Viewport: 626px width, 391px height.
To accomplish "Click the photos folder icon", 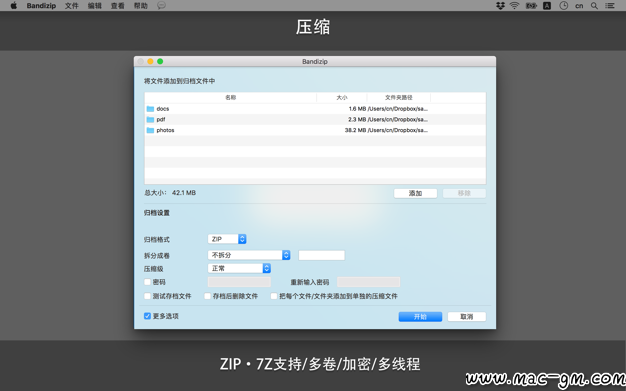I will [150, 130].
